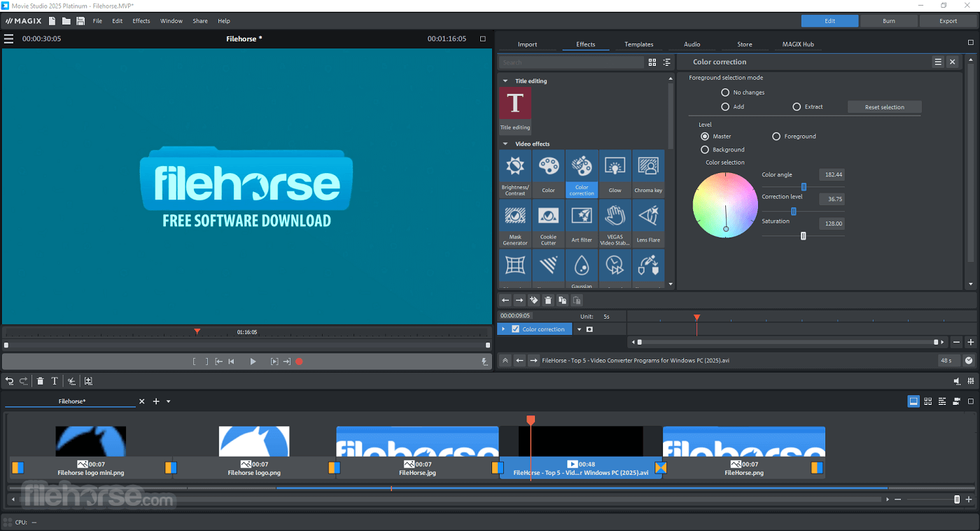Choose the Lens Flare effect

[648, 223]
